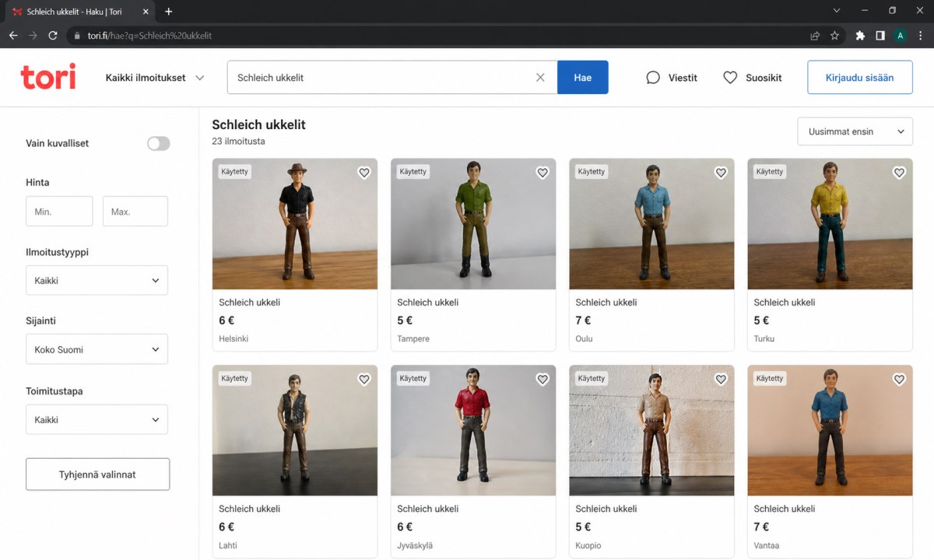Click Schleich ukkeli title in Lahti listing
Viewport: 934px width, 560px height.
pos(249,509)
